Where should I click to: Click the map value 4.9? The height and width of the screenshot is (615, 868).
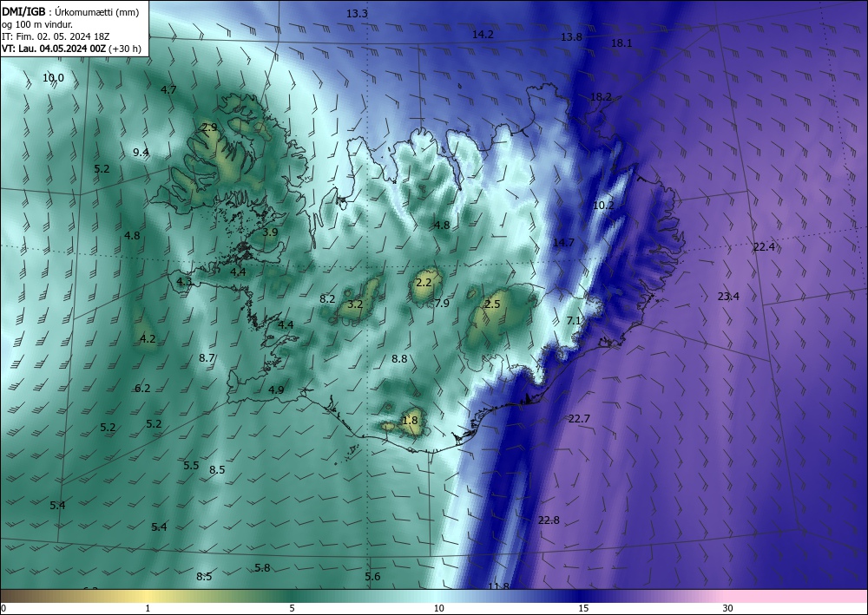tap(276, 390)
